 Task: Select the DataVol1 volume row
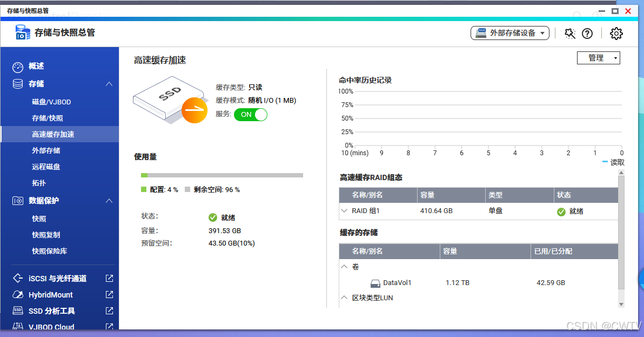click(479, 283)
